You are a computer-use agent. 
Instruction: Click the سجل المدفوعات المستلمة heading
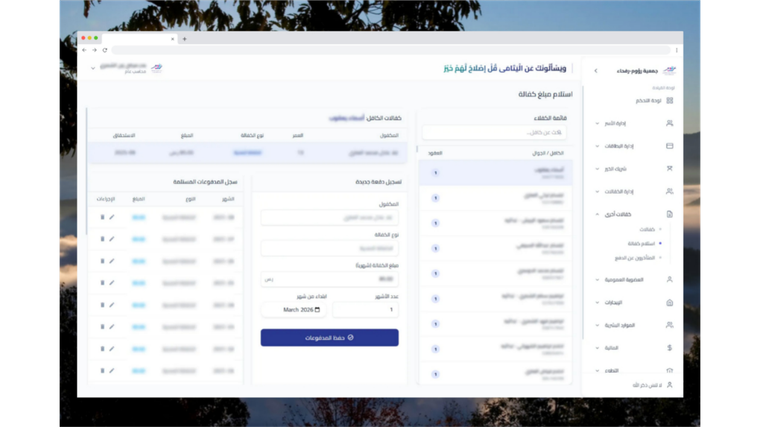(x=205, y=182)
